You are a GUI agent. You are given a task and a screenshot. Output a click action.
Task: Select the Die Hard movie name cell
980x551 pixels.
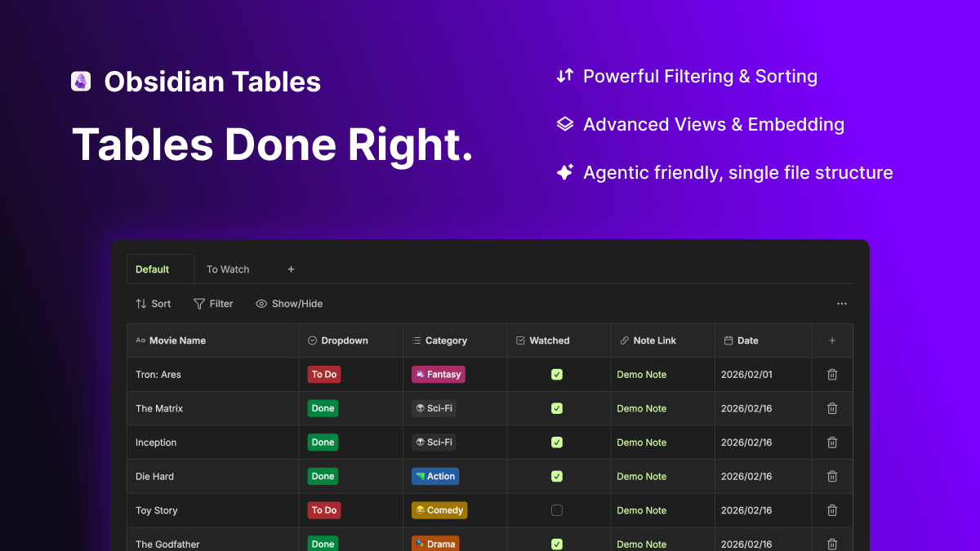pyautogui.click(x=213, y=476)
